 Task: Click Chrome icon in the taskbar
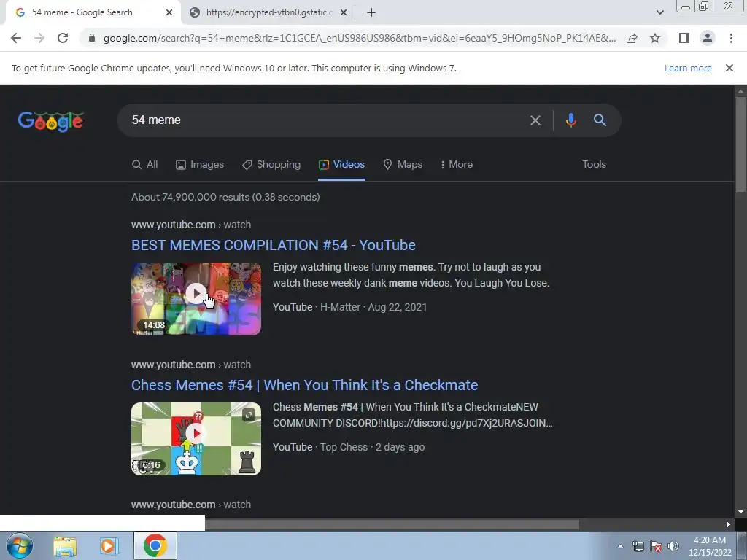[x=155, y=545]
